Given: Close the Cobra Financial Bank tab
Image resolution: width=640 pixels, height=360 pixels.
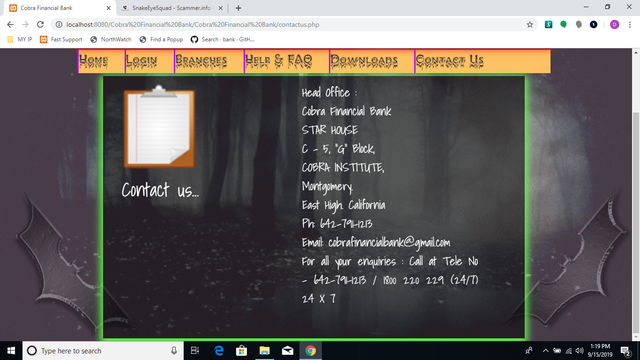Looking at the screenshot, I should 109,8.
